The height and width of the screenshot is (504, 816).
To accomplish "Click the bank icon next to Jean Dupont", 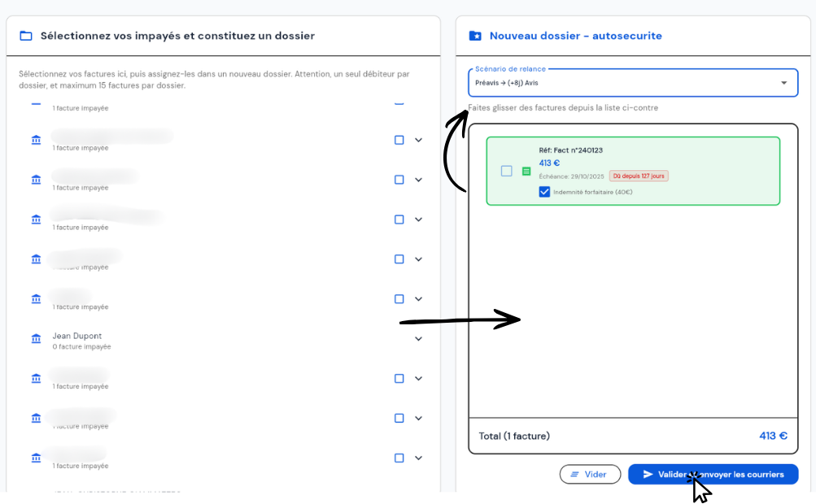I will tap(36, 339).
